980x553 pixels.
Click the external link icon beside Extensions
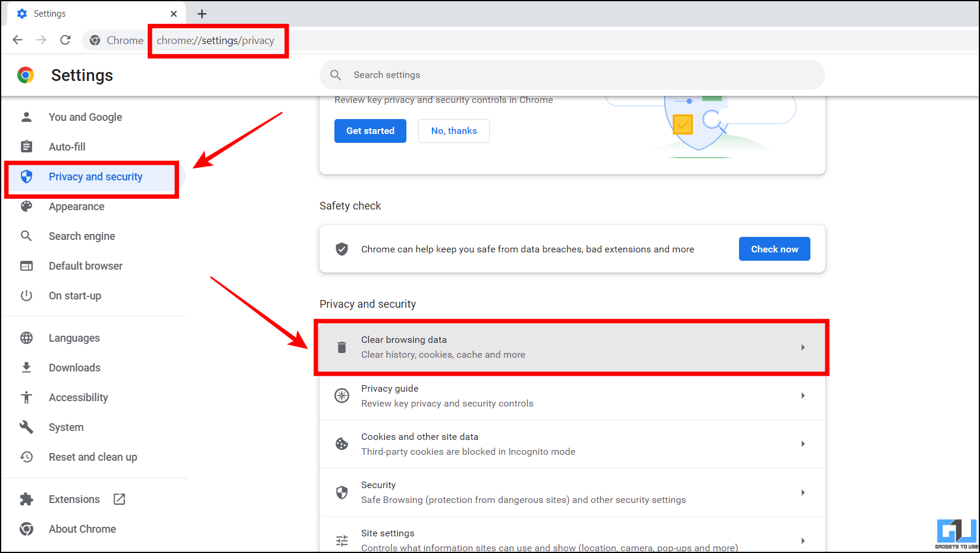tap(119, 499)
